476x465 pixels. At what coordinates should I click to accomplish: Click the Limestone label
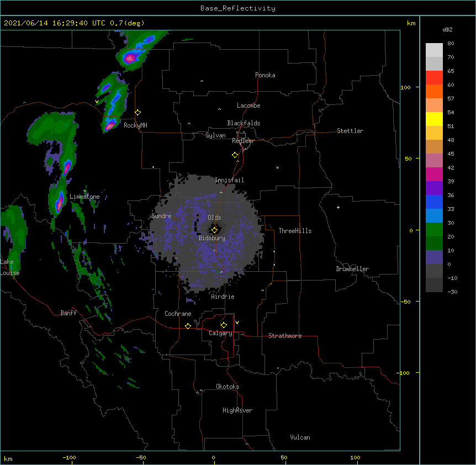pyautogui.click(x=84, y=197)
